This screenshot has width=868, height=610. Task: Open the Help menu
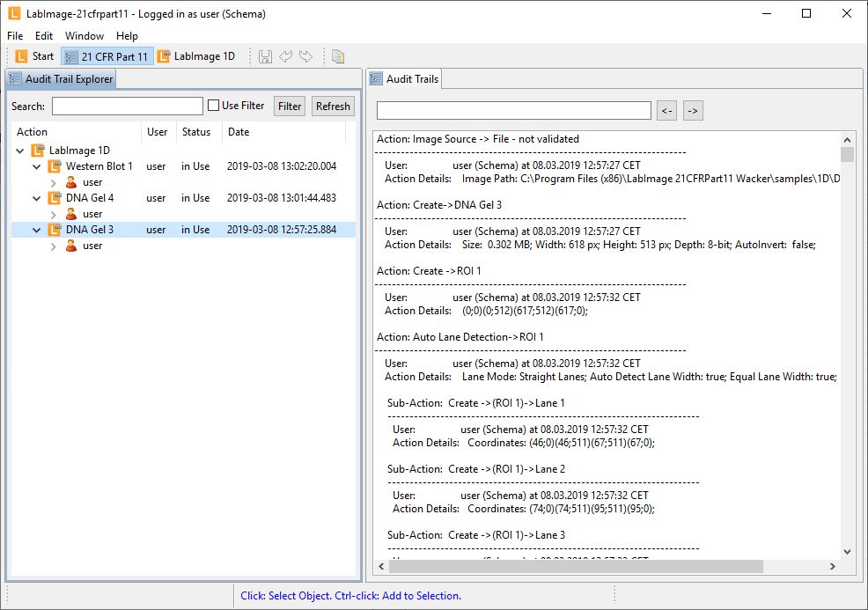[127, 36]
